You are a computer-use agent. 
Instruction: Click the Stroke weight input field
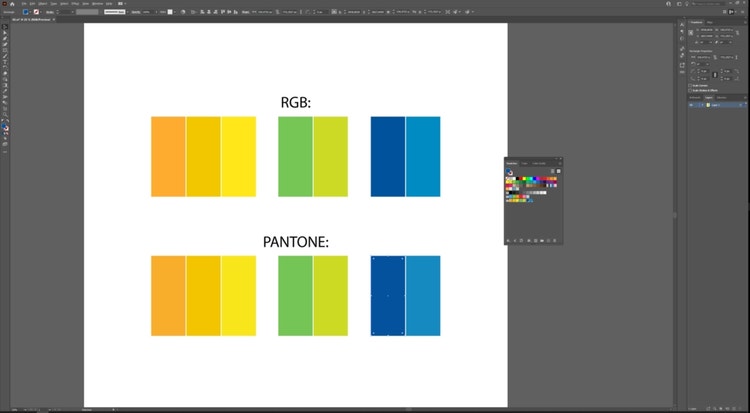(67, 12)
